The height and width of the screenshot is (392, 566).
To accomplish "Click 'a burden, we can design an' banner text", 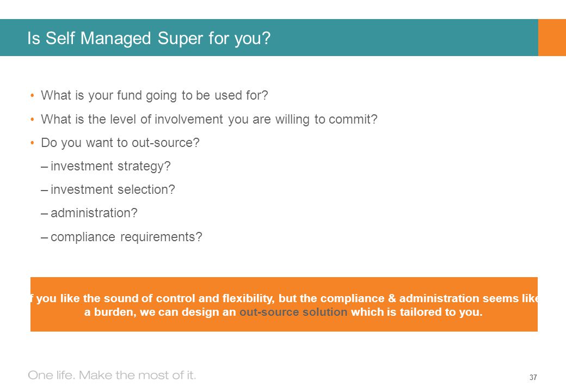I will click(x=160, y=312).
